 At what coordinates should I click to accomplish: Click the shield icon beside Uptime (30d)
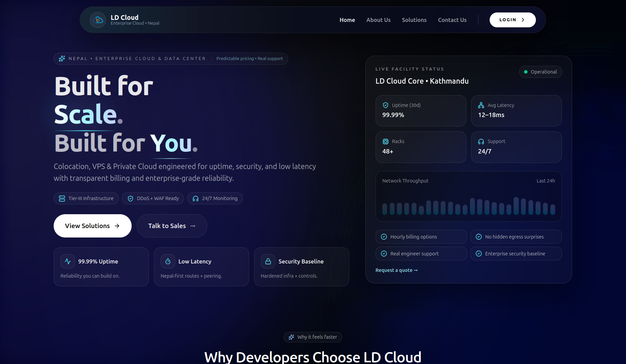point(385,105)
